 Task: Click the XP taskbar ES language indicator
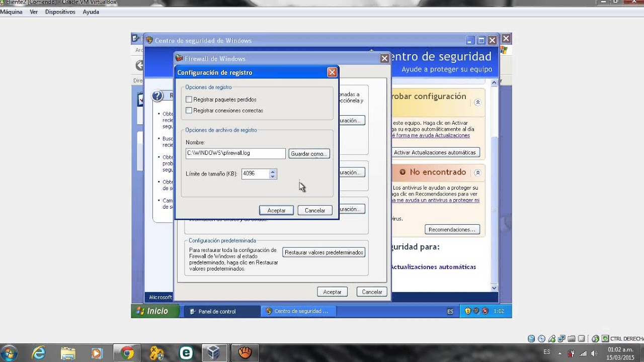pos(450,311)
